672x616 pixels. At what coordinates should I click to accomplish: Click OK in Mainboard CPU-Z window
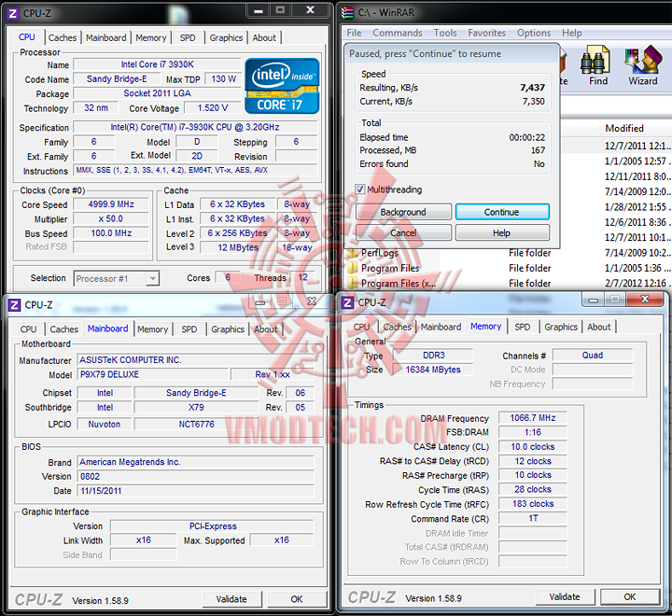point(297,599)
